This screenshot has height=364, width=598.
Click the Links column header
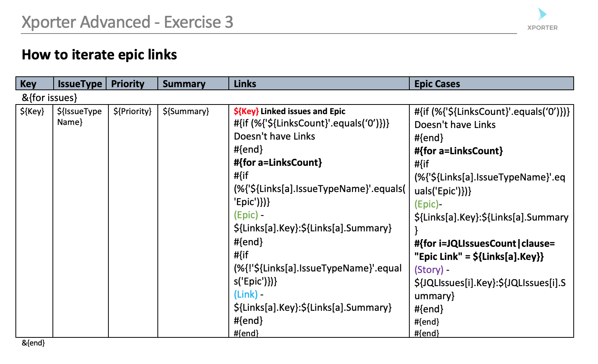click(245, 84)
